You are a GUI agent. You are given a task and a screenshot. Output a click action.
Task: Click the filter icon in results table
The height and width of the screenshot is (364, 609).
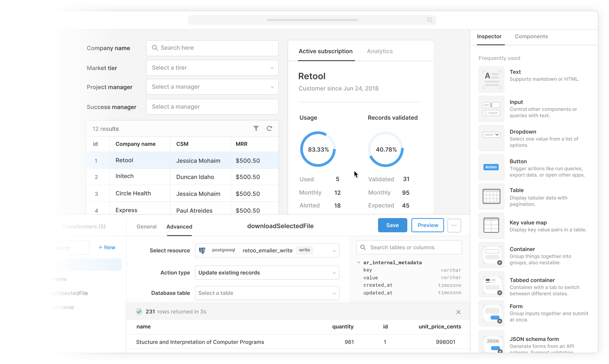coord(256,128)
